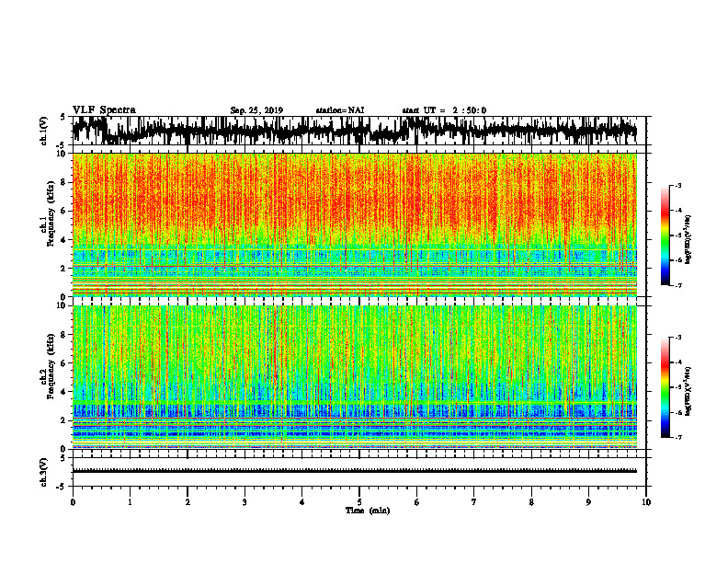Click time-axis tick label "8"
Image resolution: width=728 pixels, height=563 pixels.
531,502
